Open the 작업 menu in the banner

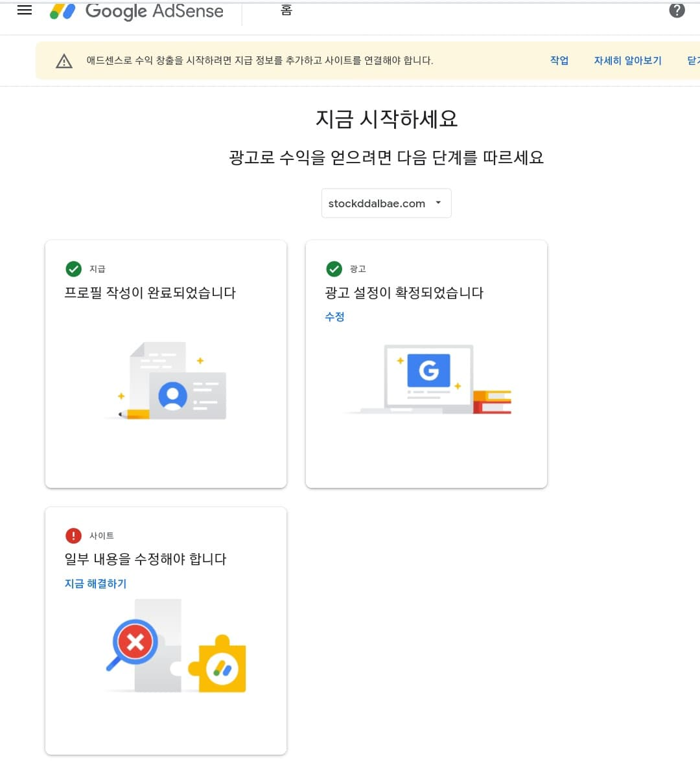tap(559, 60)
